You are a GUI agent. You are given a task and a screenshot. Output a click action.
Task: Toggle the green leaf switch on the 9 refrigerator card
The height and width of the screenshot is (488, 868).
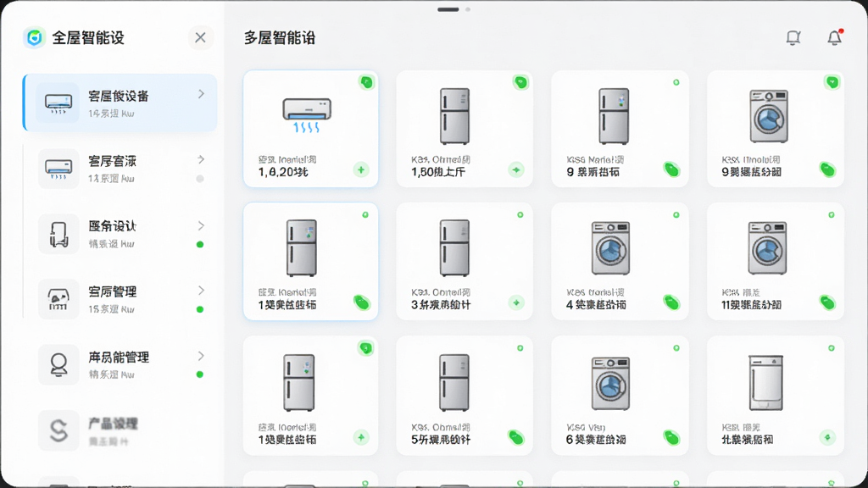click(x=671, y=169)
